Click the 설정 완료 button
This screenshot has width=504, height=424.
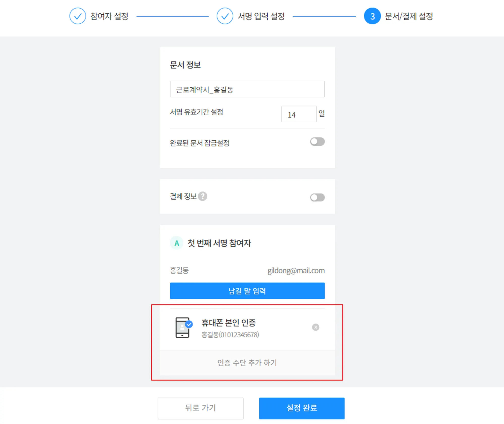tap(302, 408)
